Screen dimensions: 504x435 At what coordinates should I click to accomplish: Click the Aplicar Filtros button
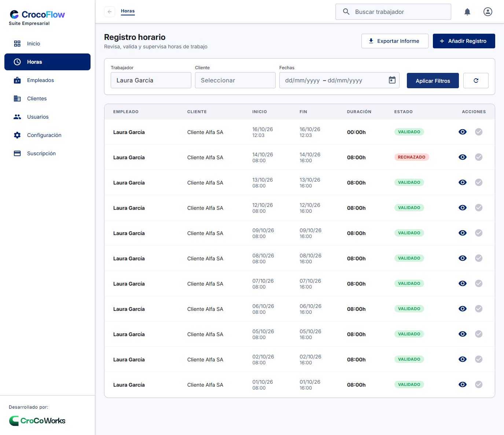(x=433, y=81)
